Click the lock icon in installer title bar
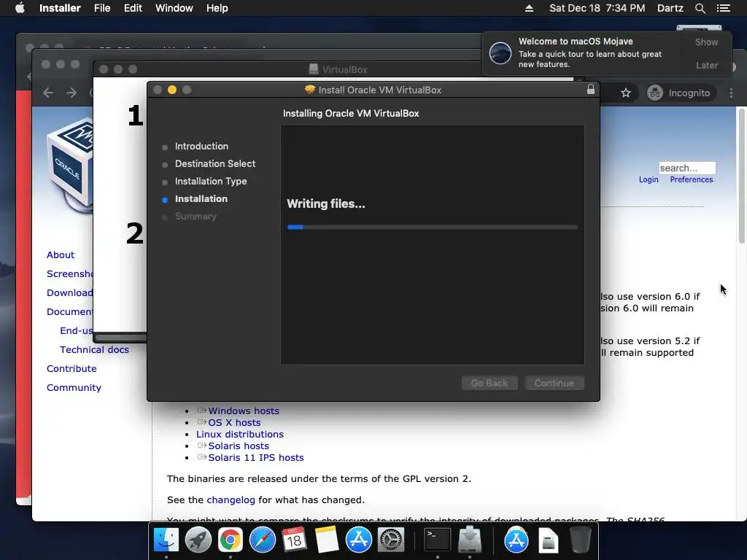Screen dimensions: 747x560 pos(591,89)
